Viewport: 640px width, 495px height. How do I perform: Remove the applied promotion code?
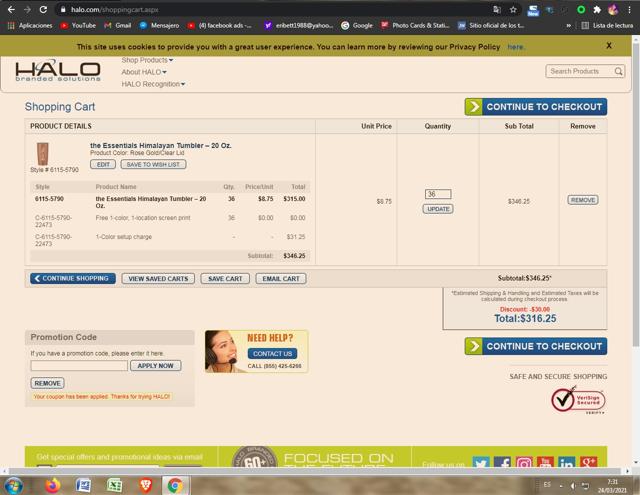tap(47, 383)
